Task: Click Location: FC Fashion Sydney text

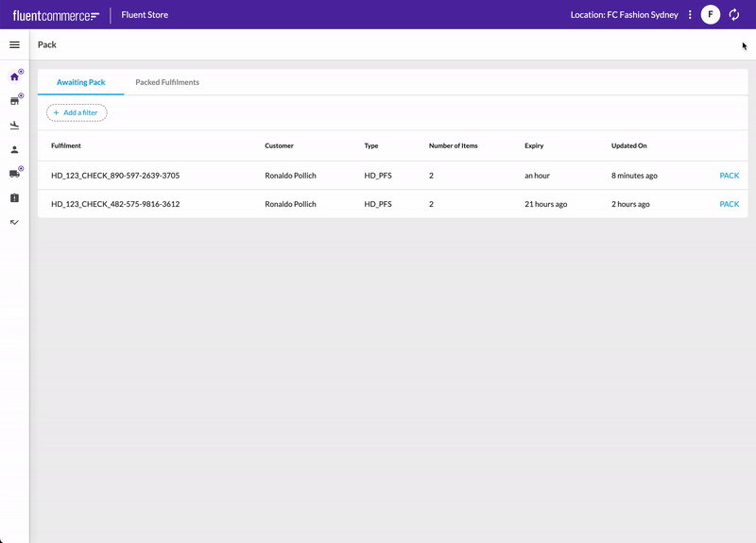Action: pyautogui.click(x=625, y=15)
